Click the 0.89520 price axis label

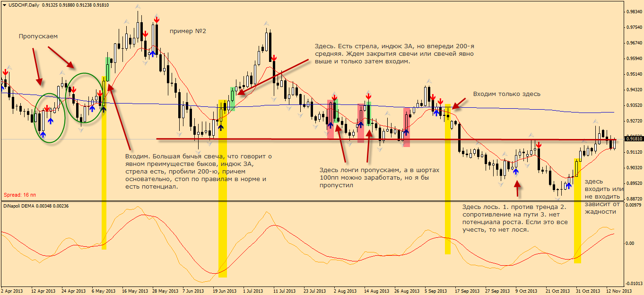pos(633,183)
